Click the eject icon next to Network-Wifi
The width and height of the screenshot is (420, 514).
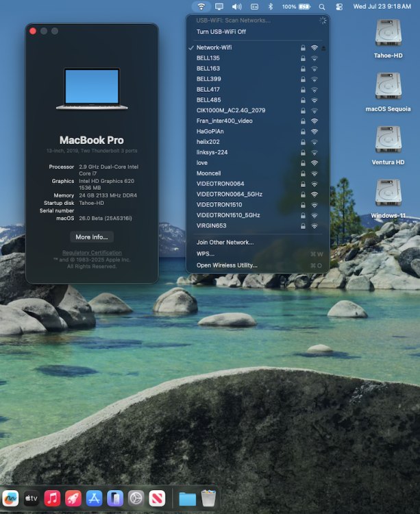click(x=323, y=48)
